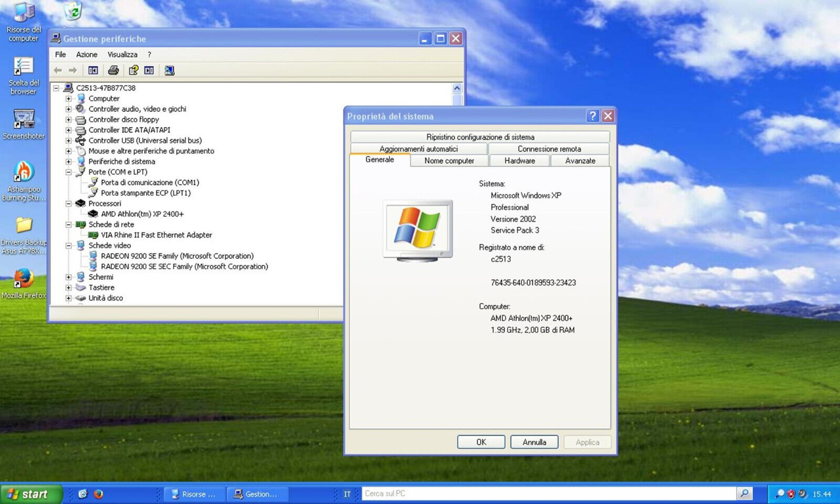Screen dimensions: 840x504
Task: Click the IT language indicator
Action: click(x=347, y=494)
